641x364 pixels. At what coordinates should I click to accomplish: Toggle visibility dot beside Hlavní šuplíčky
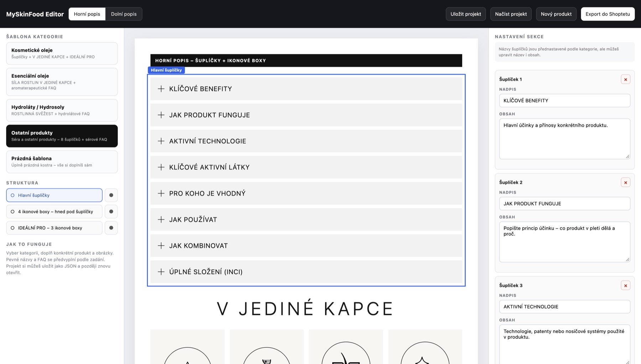click(x=111, y=195)
